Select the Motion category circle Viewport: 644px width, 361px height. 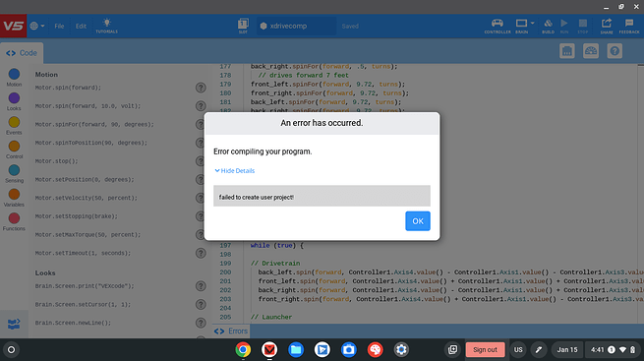(x=14, y=74)
